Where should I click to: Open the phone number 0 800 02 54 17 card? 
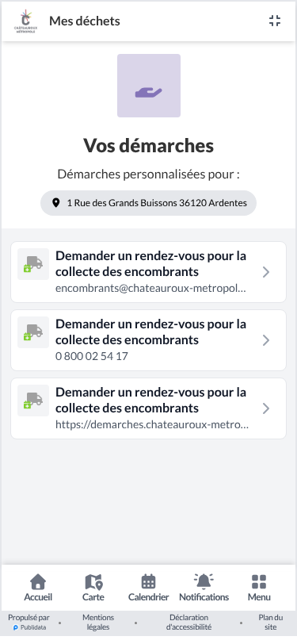tap(149, 340)
